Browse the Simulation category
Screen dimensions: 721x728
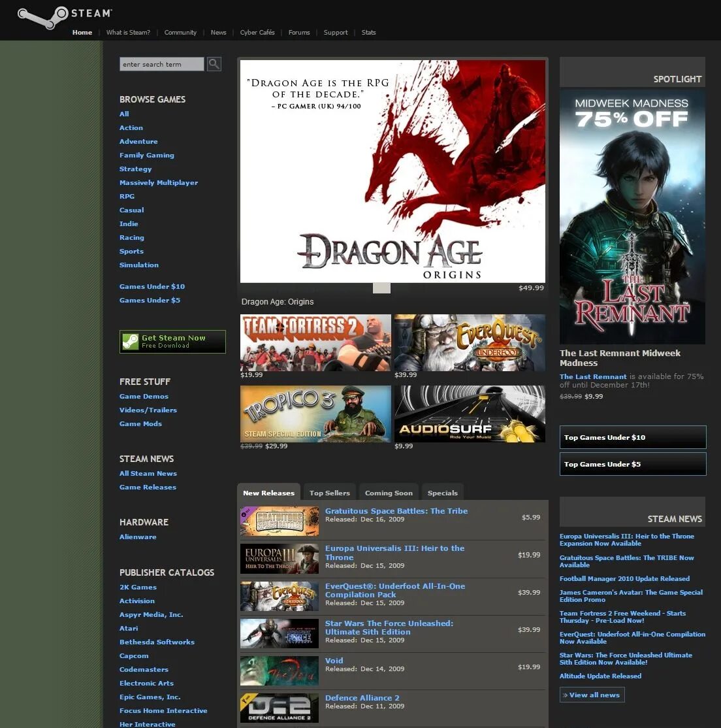(138, 265)
